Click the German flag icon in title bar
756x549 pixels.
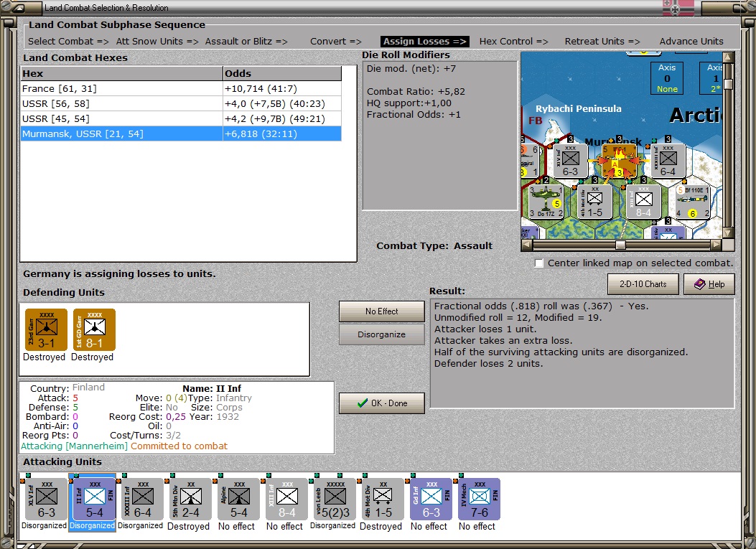(678, 8)
